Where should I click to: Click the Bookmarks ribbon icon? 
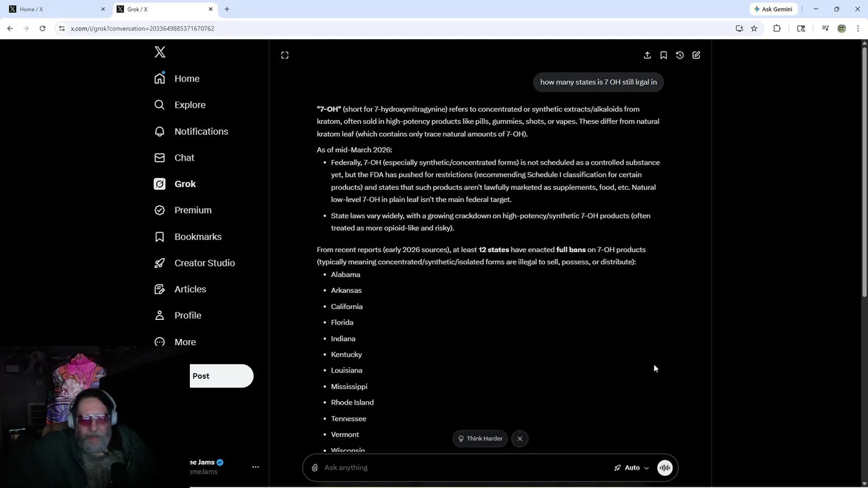pyautogui.click(x=159, y=237)
